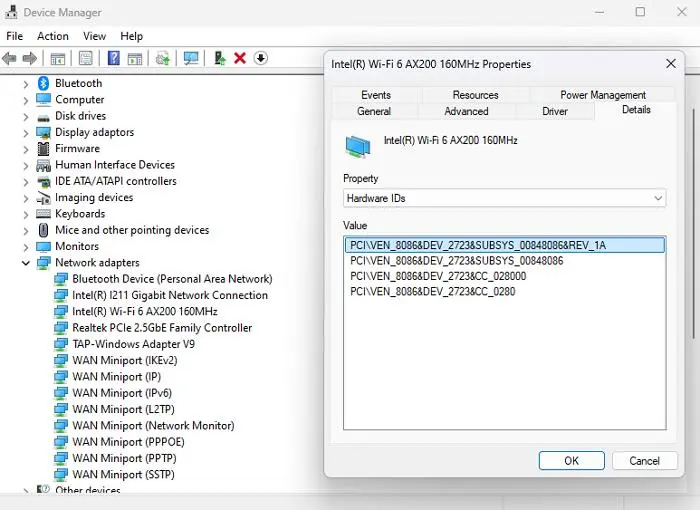Close the Wi-Fi Properties dialog
This screenshot has width=700, height=510.
tap(671, 64)
